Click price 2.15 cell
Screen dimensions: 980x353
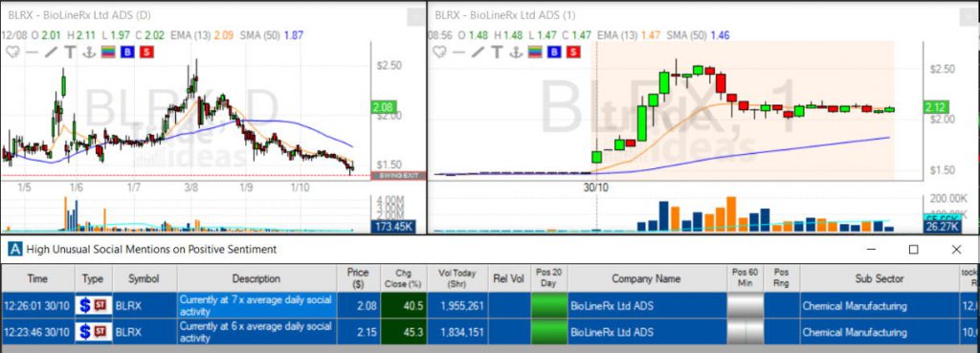click(x=358, y=332)
